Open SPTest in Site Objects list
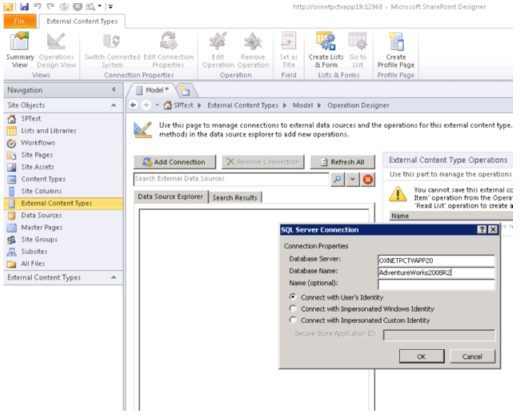525x420 pixels. [x=31, y=118]
